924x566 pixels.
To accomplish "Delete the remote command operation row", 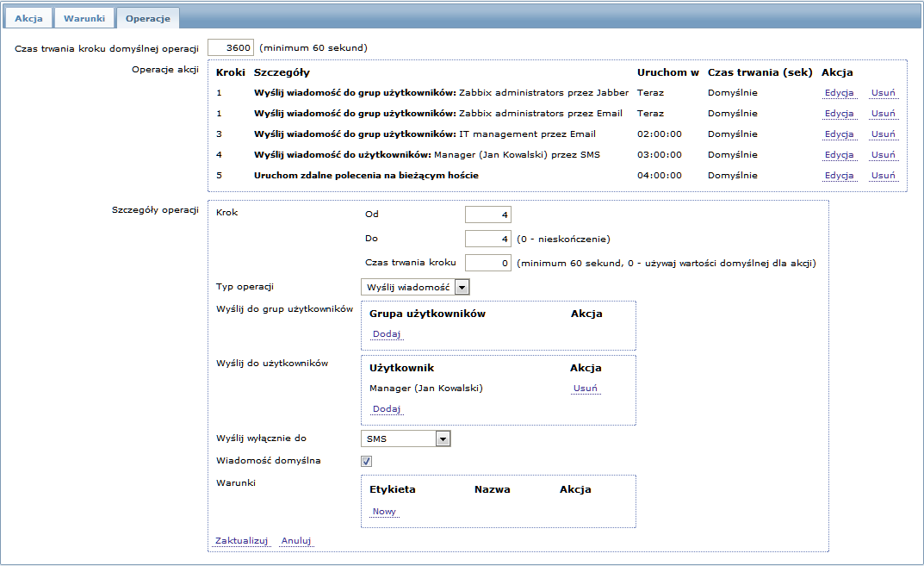I will [x=883, y=175].
